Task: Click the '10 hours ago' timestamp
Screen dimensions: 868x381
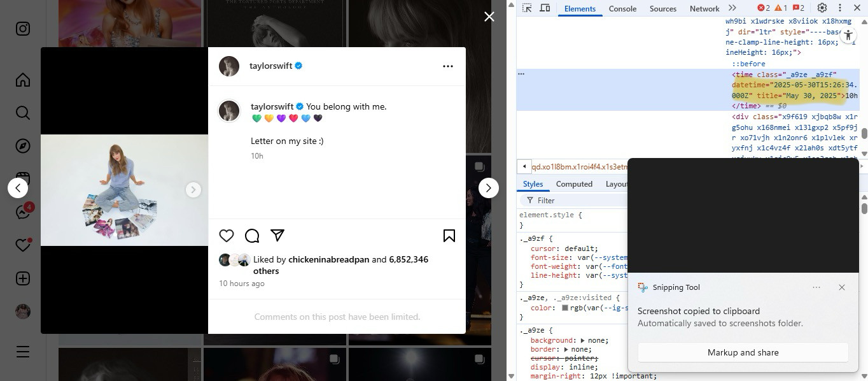Action: (242, 284)
